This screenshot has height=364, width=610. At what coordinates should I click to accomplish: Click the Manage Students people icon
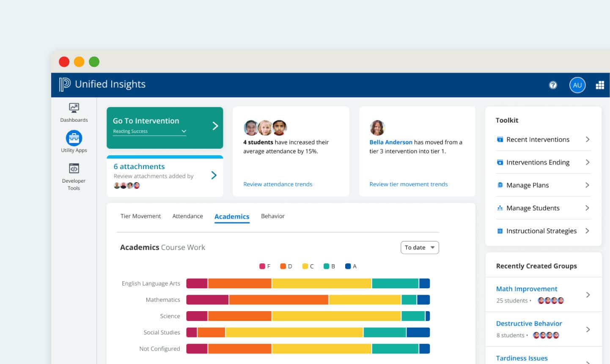click(x=500, y=208)
